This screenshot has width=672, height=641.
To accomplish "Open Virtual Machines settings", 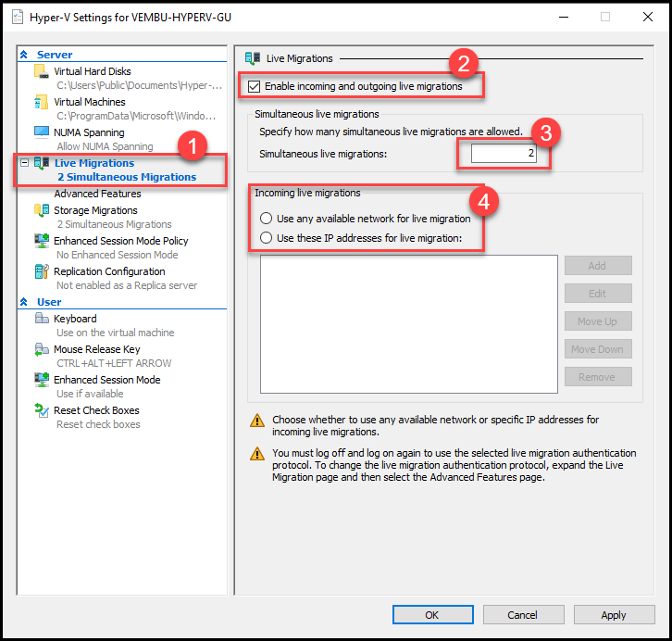I will point(90,102).
